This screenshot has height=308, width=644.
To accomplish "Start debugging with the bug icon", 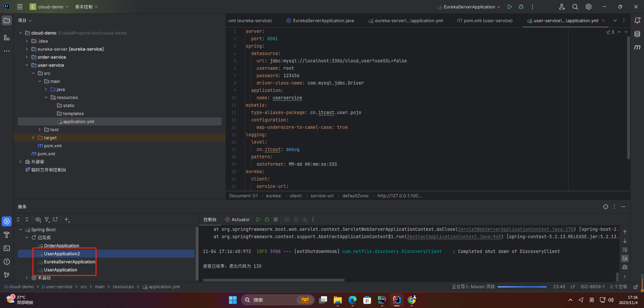I will (x=521, y=7).
